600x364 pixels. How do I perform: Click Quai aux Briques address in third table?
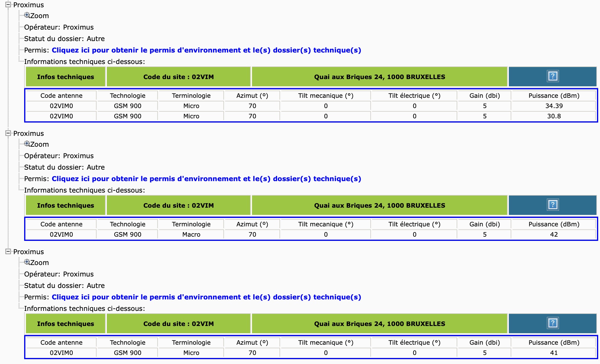pos(380,324)
